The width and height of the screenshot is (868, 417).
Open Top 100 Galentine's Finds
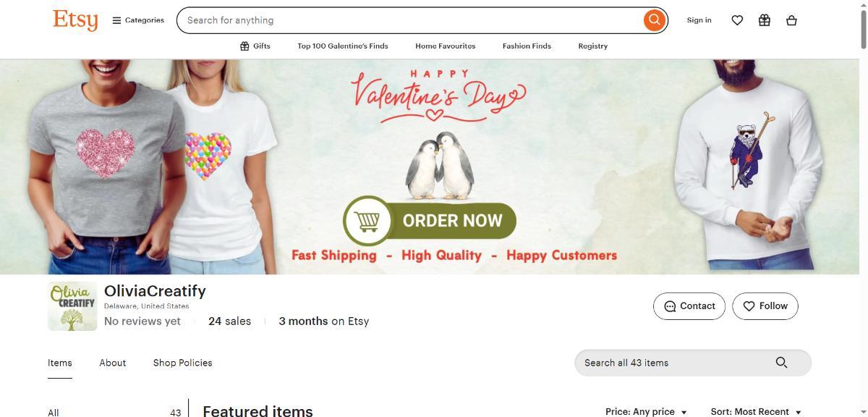(x=343, y=46)
